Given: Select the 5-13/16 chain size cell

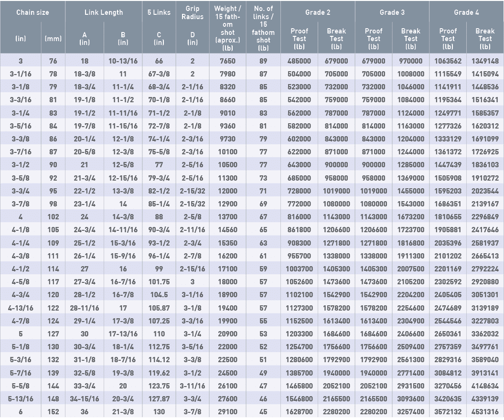Looking at the screenshot, I should [21, 398].
